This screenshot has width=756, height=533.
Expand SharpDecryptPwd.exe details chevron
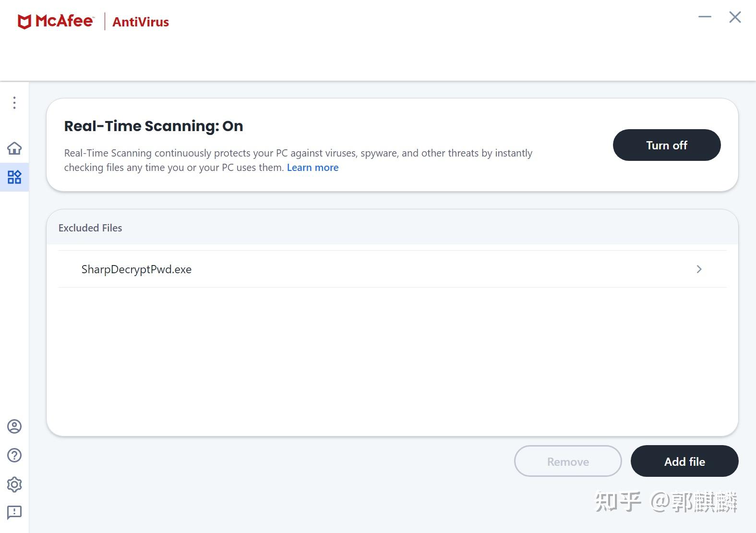click(x=699, y=269)
